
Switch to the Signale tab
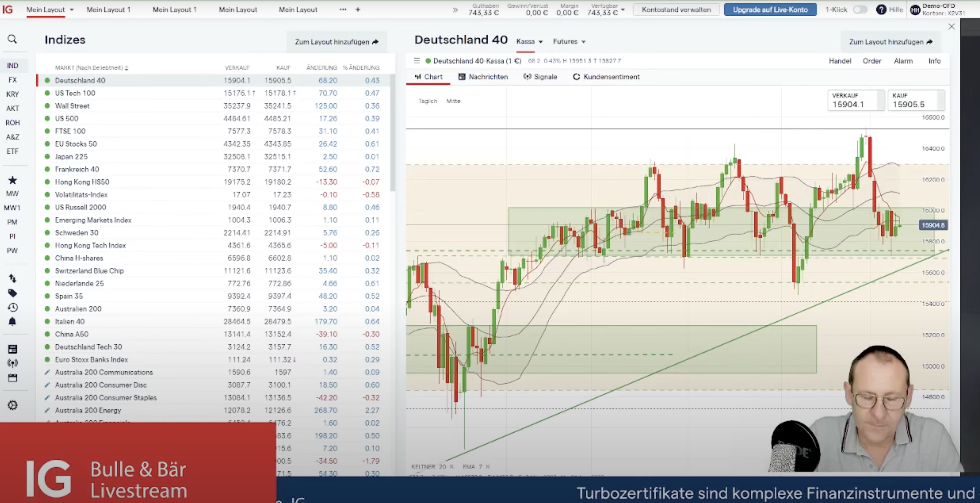click(x=540, y=77)
